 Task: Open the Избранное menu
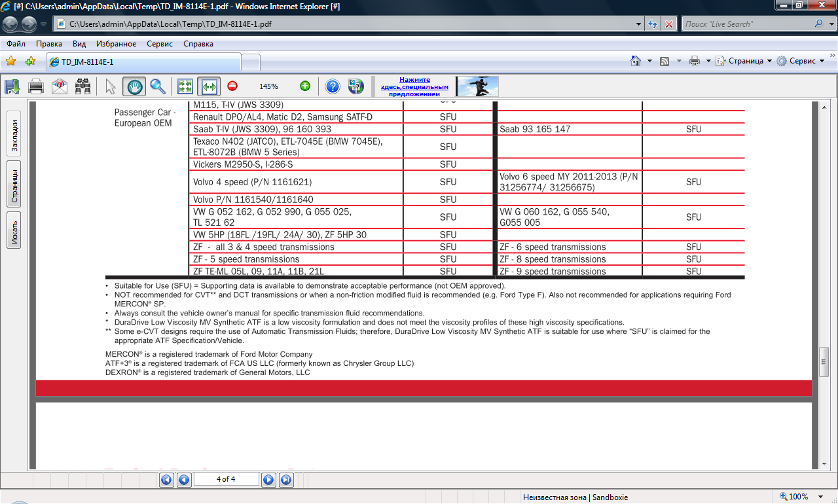coord(116,44)
